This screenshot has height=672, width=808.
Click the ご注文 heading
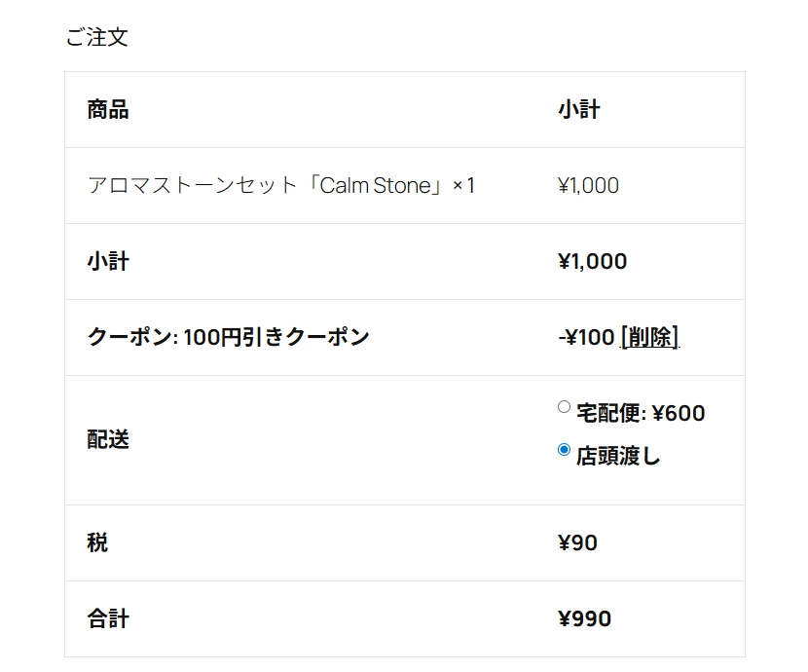(x=97, y=37)
